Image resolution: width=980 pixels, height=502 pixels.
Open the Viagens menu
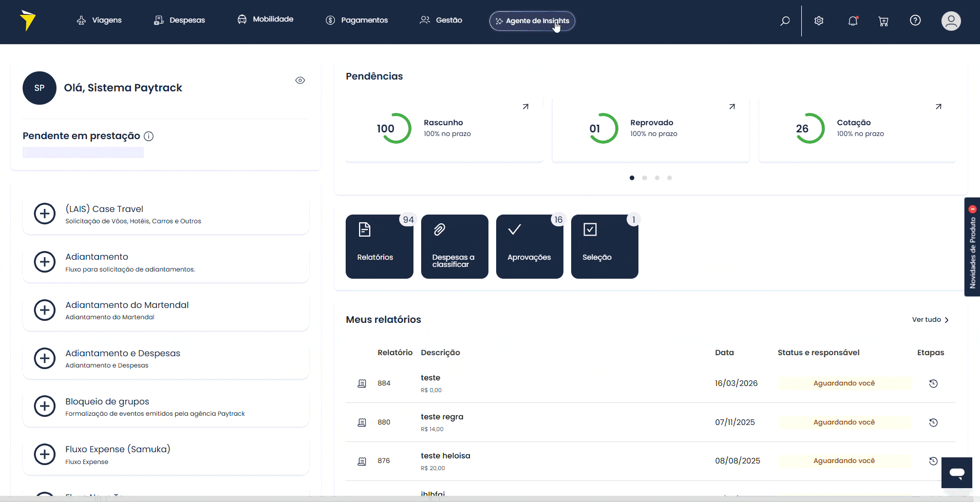[x=99, y=20]
